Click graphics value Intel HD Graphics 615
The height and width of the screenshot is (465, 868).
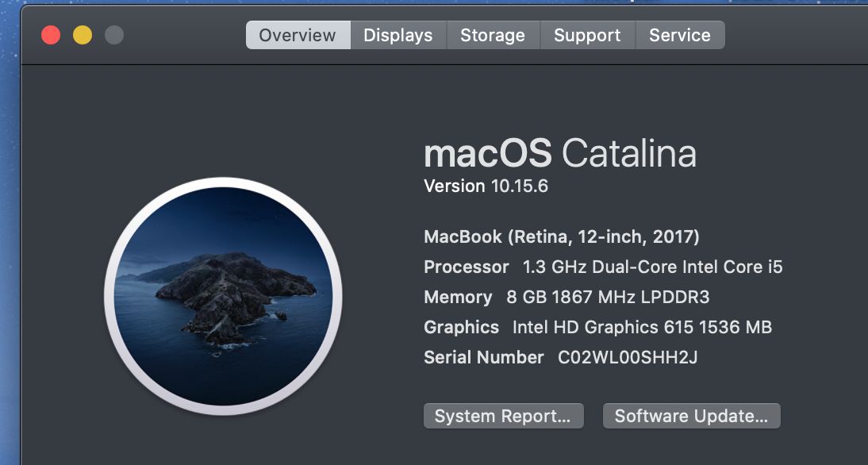point(642,327)
